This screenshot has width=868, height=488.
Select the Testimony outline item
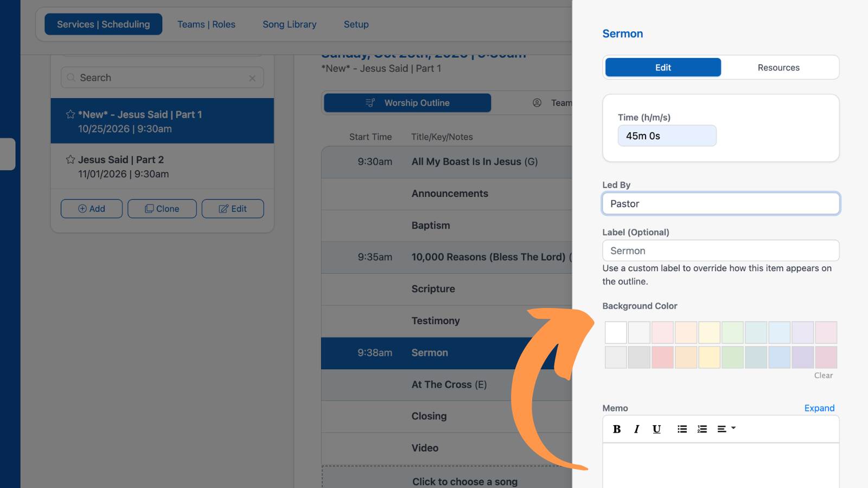pyautogui.click(x=446, y=321)
